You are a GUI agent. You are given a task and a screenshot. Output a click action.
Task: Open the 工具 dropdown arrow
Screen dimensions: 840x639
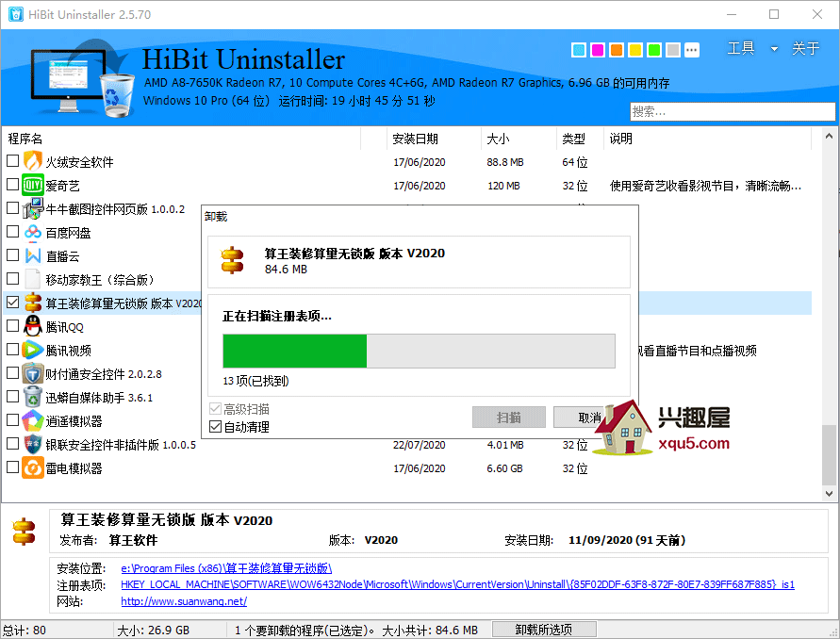(x=774, y=49)
